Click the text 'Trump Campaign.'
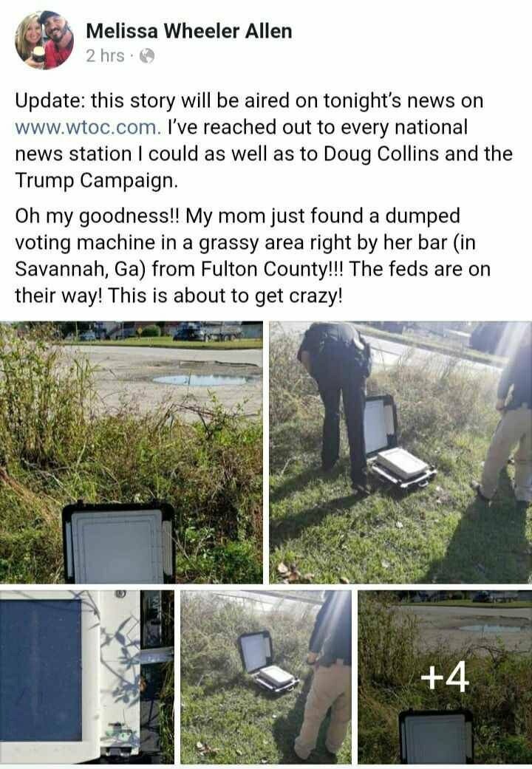The width and height of the screenshot is (532, 769). click(x=96, y=181)
